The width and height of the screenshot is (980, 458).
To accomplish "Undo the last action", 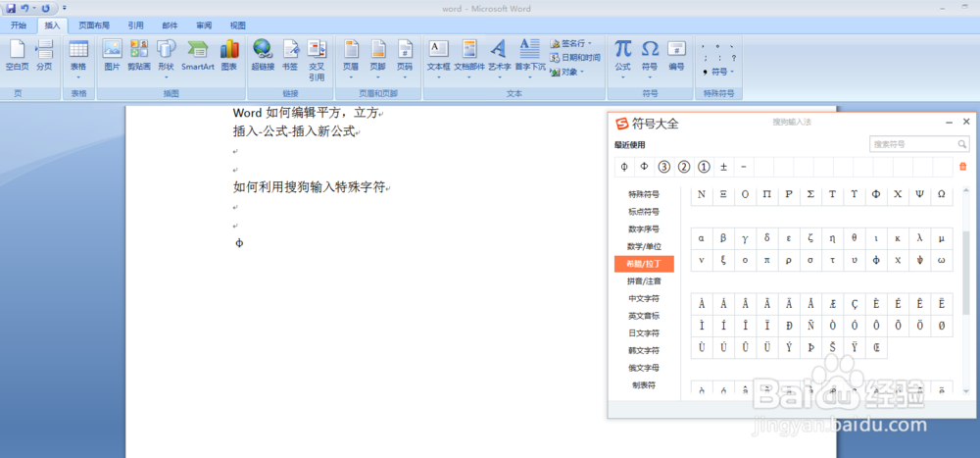I will (x=24, y=8).
